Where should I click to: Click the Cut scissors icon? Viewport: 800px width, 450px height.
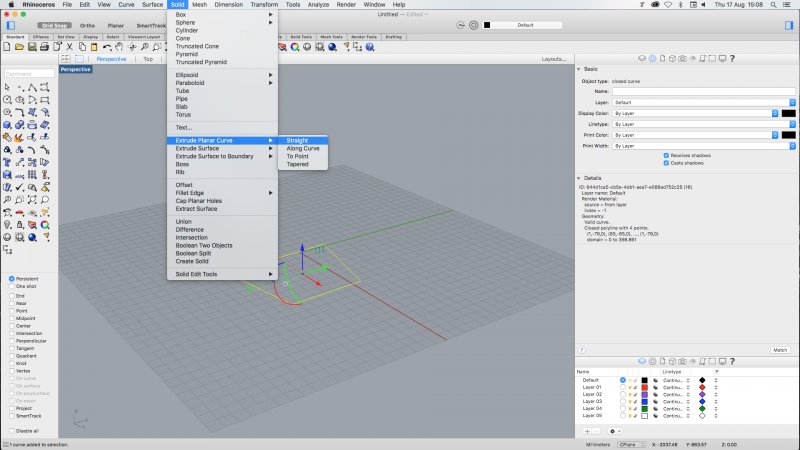[x=69, y=47]
